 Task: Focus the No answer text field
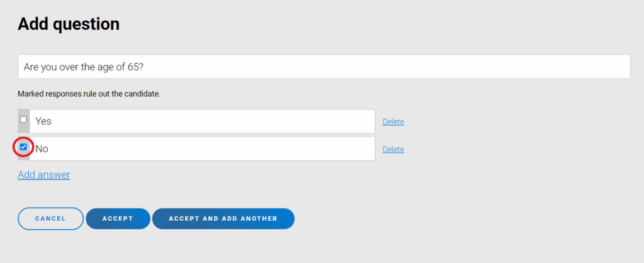[x=202, y=149]
